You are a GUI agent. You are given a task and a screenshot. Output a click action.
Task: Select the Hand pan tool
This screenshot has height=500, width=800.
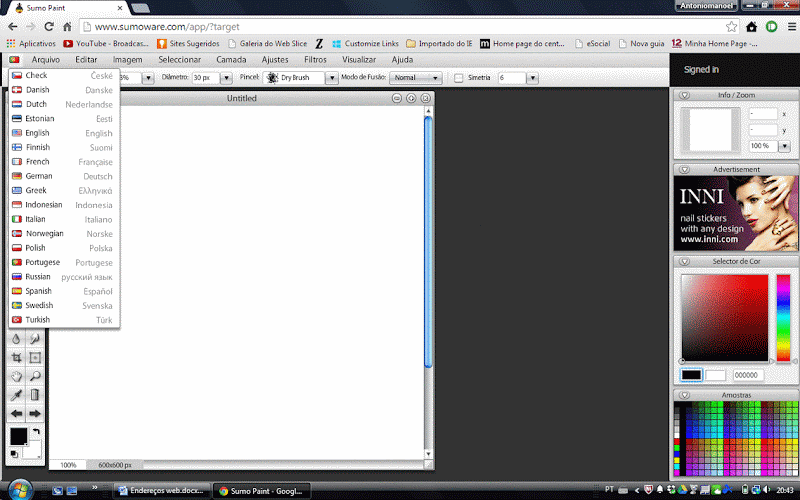tap(16, 377)
